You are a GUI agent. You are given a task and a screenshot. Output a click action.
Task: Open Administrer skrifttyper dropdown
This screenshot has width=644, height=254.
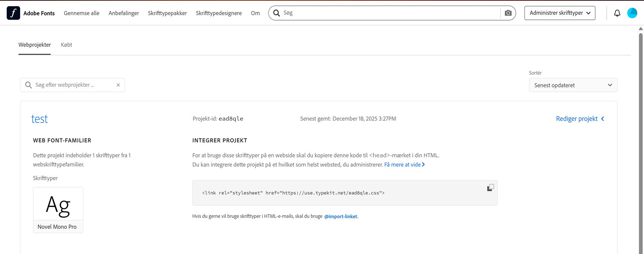tap(560, 13)
